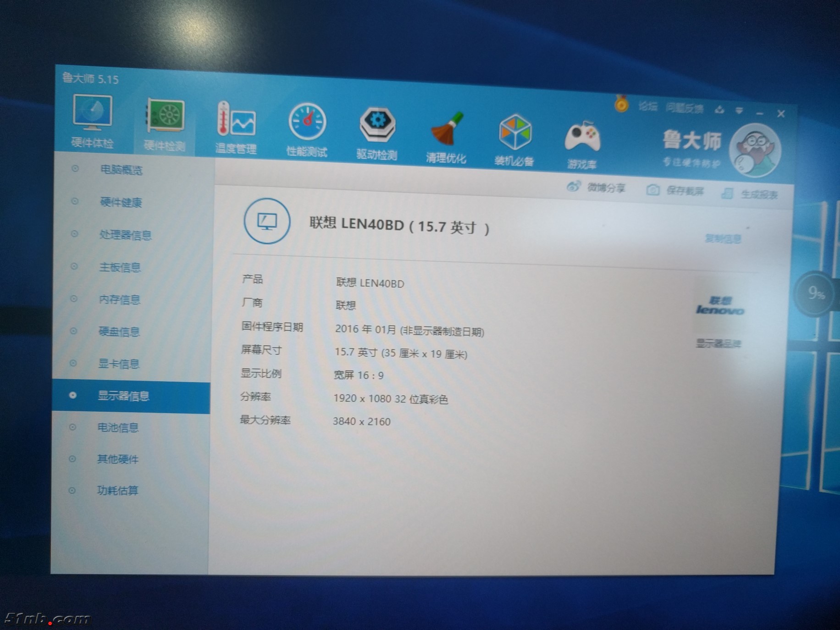Image resolution: width=840 pixels, height=630 pixels.
Task: Click the 显示器品牌 label
Action: 718,343
